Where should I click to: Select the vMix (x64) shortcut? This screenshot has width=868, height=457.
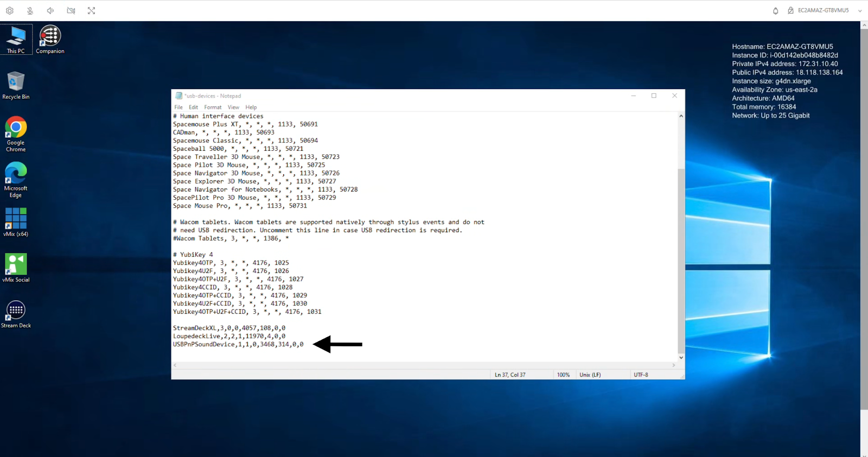pyautogui.click(x=16, y=222)
